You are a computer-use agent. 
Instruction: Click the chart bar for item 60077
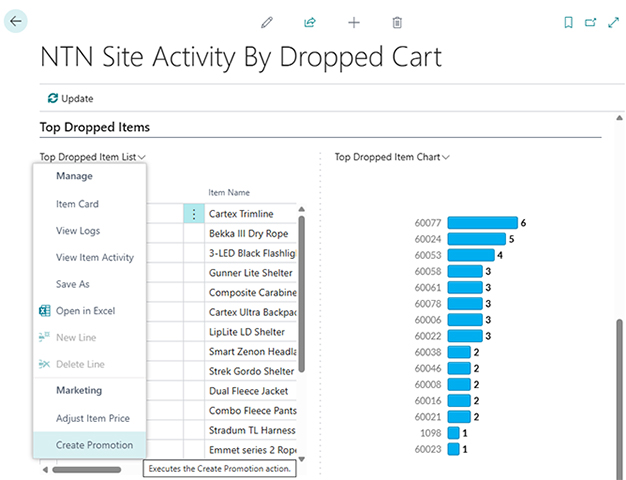(x=482, y=223)
